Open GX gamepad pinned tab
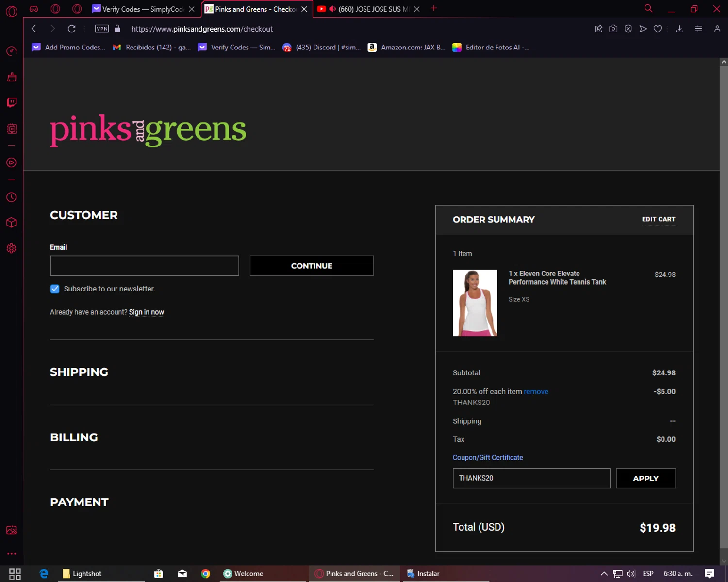 click(33, 9)
